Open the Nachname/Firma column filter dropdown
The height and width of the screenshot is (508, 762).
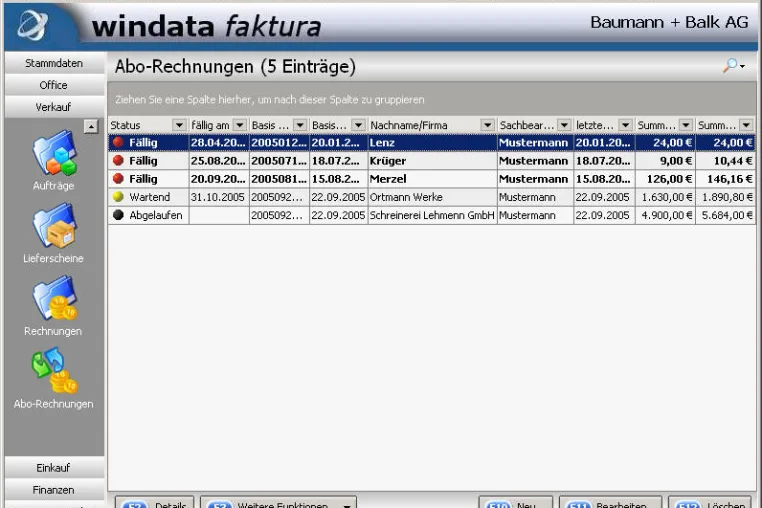pyautogui.click(x=487, y=125)
